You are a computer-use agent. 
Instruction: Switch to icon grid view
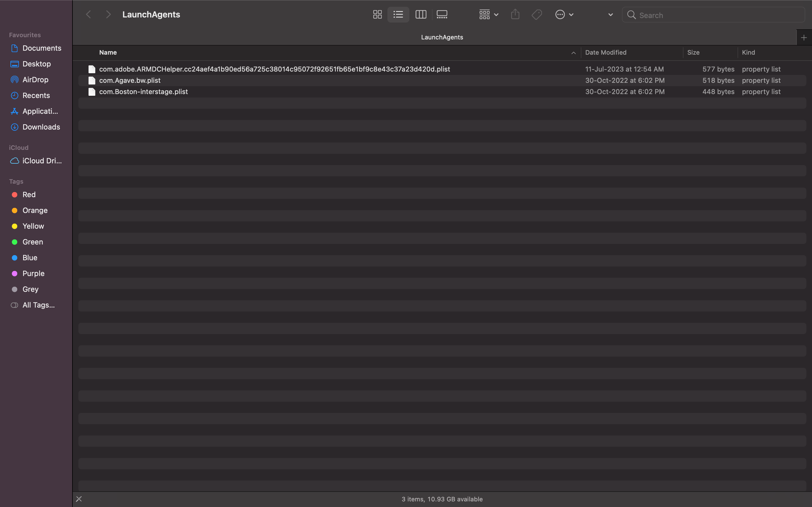(377, 14)
